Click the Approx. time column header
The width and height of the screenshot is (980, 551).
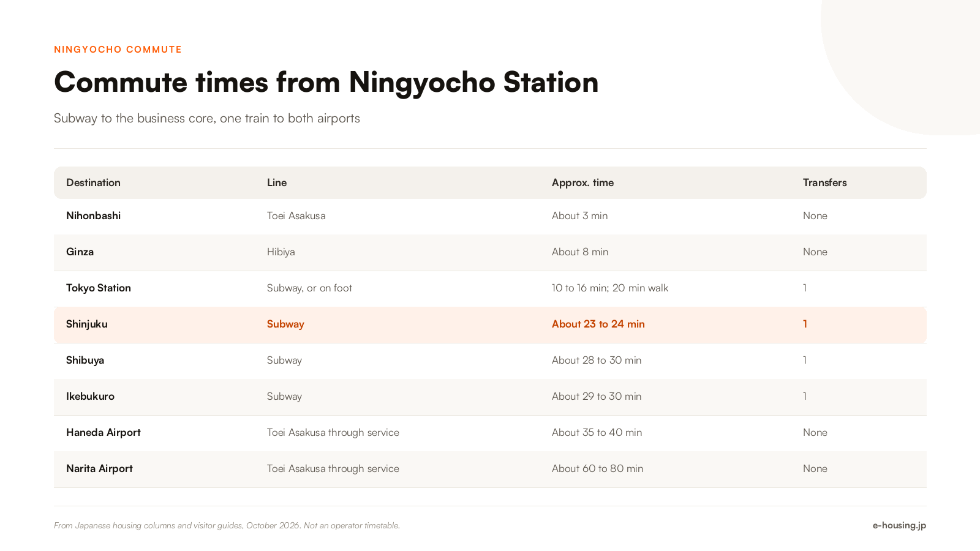coord(582,182)
